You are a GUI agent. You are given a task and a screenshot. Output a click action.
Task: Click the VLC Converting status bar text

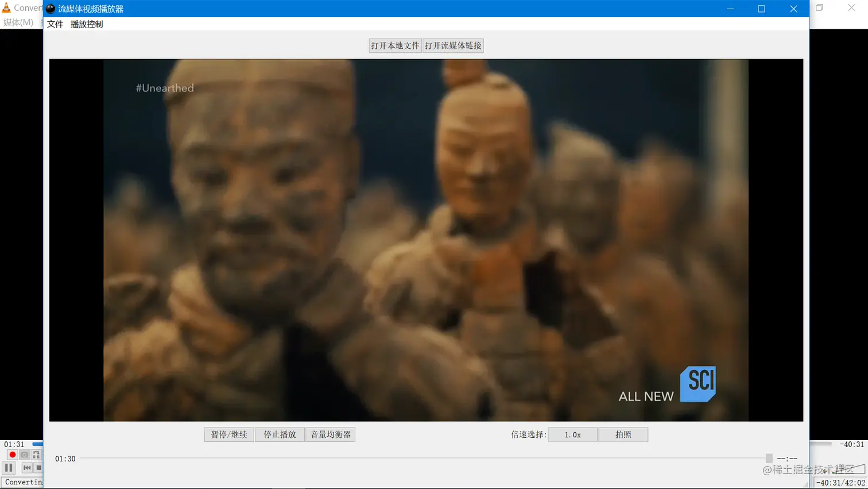click(x=23, y=482)
